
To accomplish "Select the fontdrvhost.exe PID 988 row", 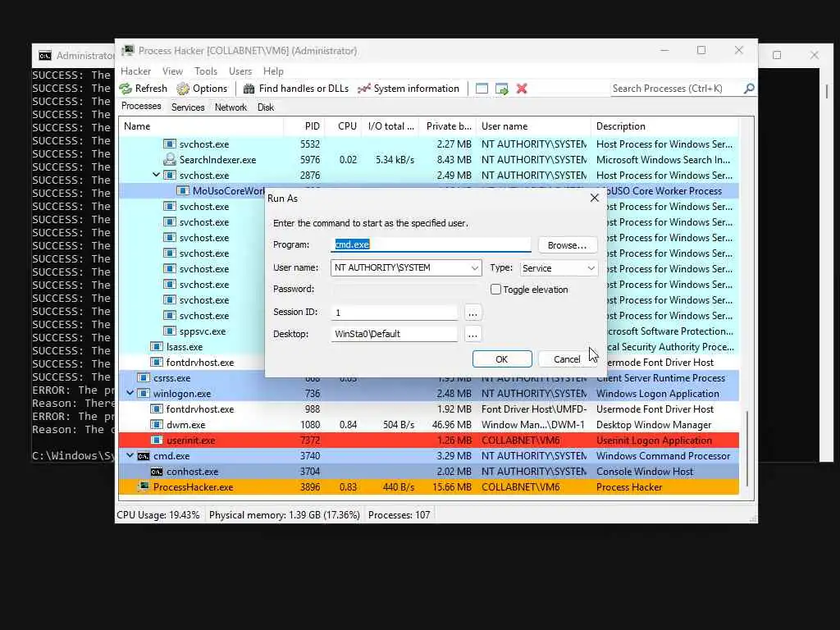I will point(428,409).
